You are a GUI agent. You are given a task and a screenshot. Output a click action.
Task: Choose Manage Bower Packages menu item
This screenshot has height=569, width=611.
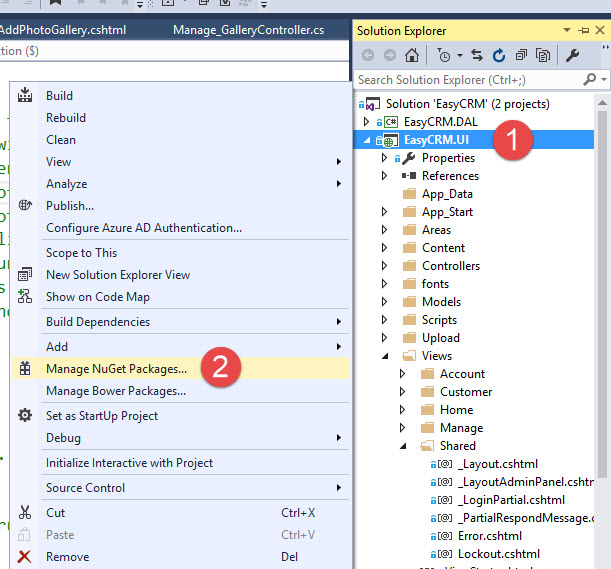[x=182, y=391]
